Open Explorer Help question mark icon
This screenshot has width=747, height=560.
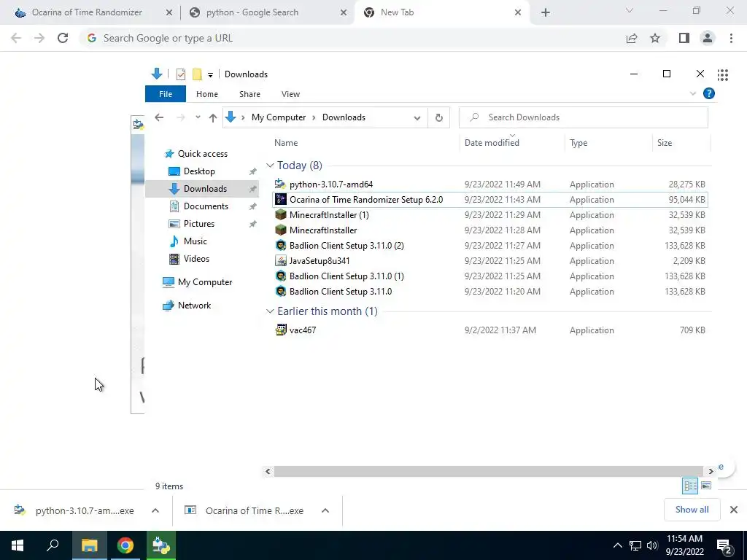(708, 94)
